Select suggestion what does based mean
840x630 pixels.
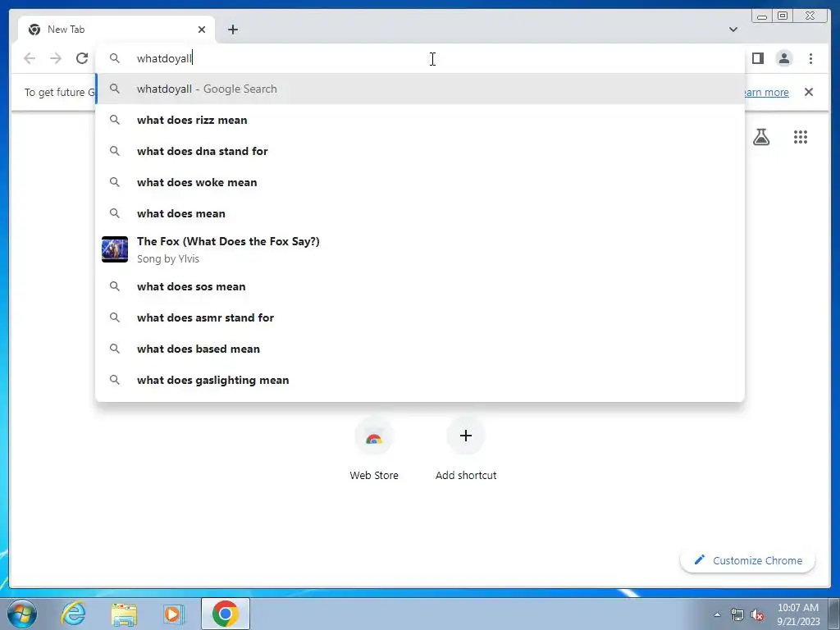[420, 349]
